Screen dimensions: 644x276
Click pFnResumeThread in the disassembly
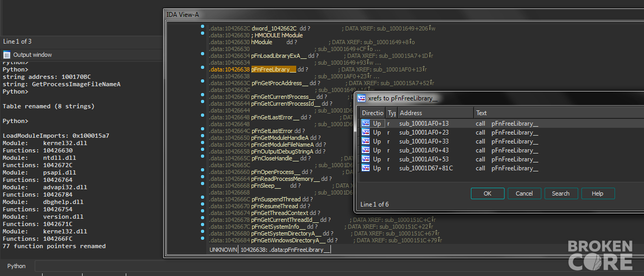click(x=276, y=206)
